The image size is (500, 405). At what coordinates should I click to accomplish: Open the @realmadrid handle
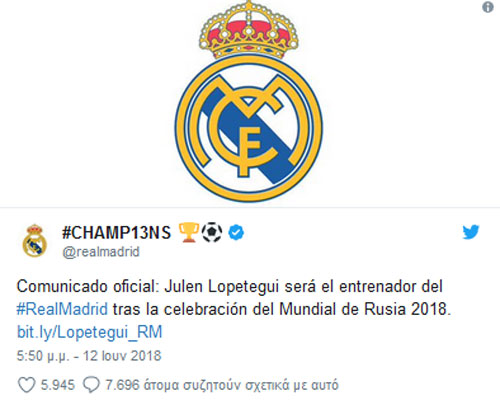[101, 252]
